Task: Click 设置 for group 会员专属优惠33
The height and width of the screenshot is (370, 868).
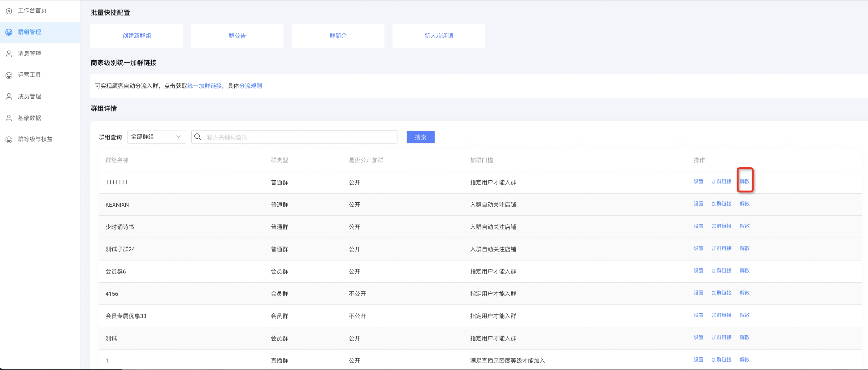Action: point(698,315)
